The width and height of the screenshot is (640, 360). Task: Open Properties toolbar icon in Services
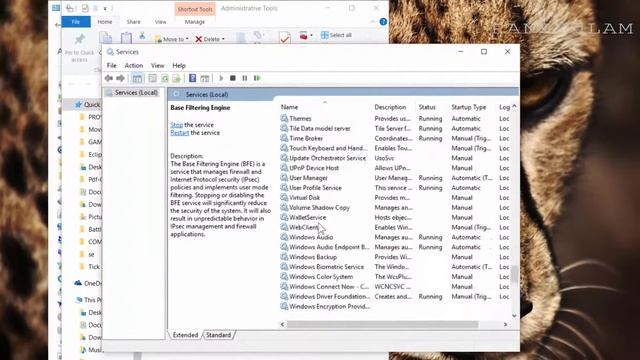pyautogui.click(x=152, y=78)
